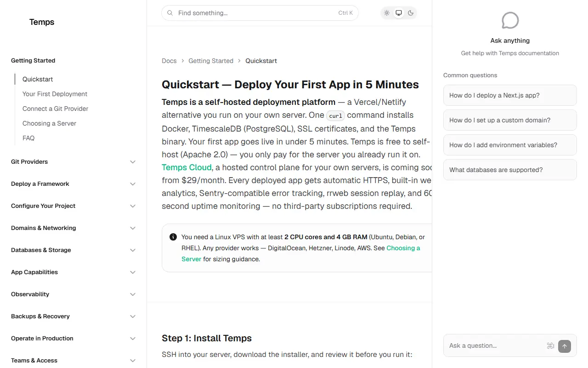Expand the Observability section
588x368 pixels.
coord(73,294)
